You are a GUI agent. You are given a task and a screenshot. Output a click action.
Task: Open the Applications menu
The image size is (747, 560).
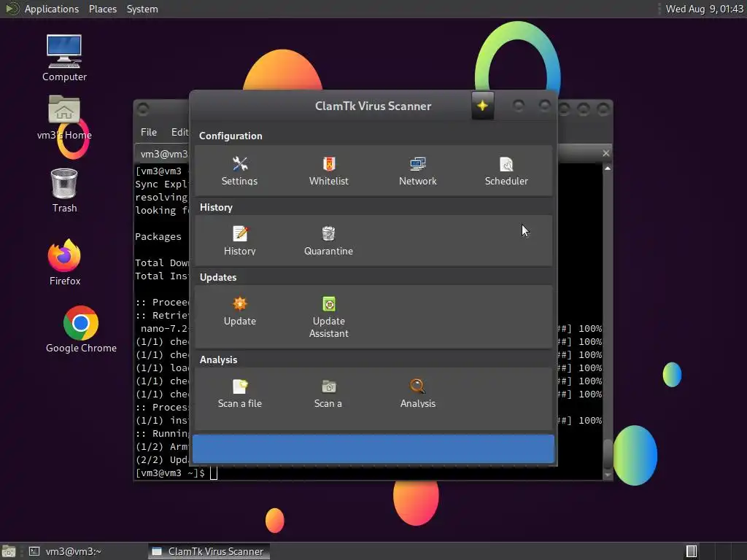click(52, 9)
